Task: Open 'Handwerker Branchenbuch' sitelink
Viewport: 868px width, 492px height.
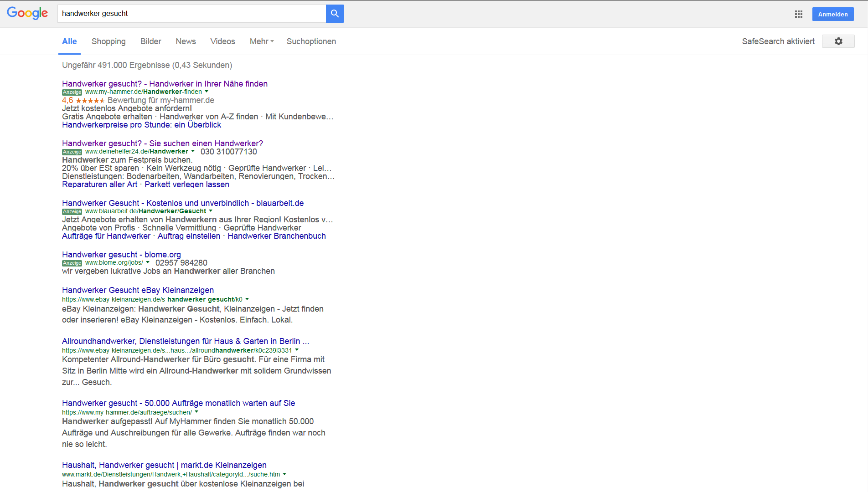Action: (x=277, y=236)
